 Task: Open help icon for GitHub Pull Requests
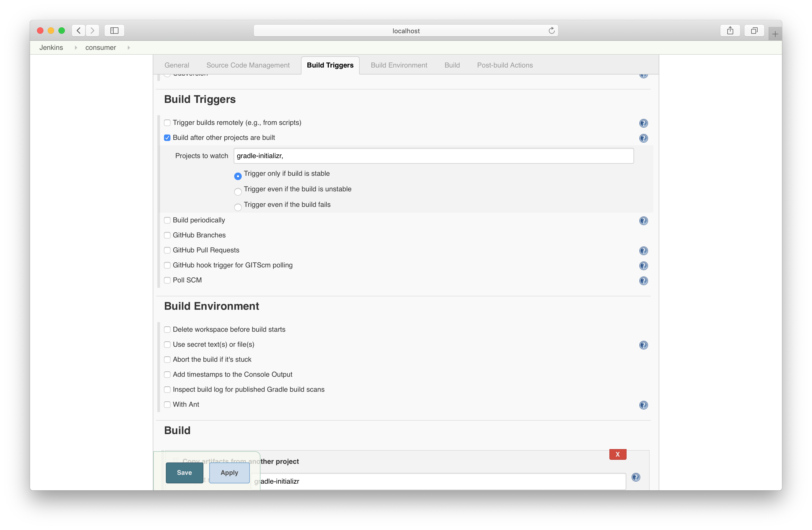[643, 251]
